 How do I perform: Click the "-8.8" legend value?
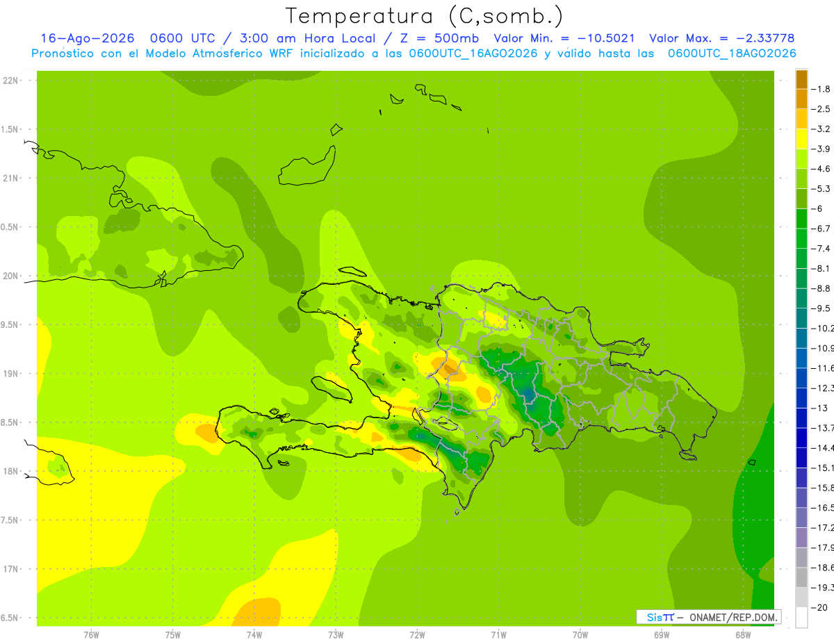(x=821, y=288)
